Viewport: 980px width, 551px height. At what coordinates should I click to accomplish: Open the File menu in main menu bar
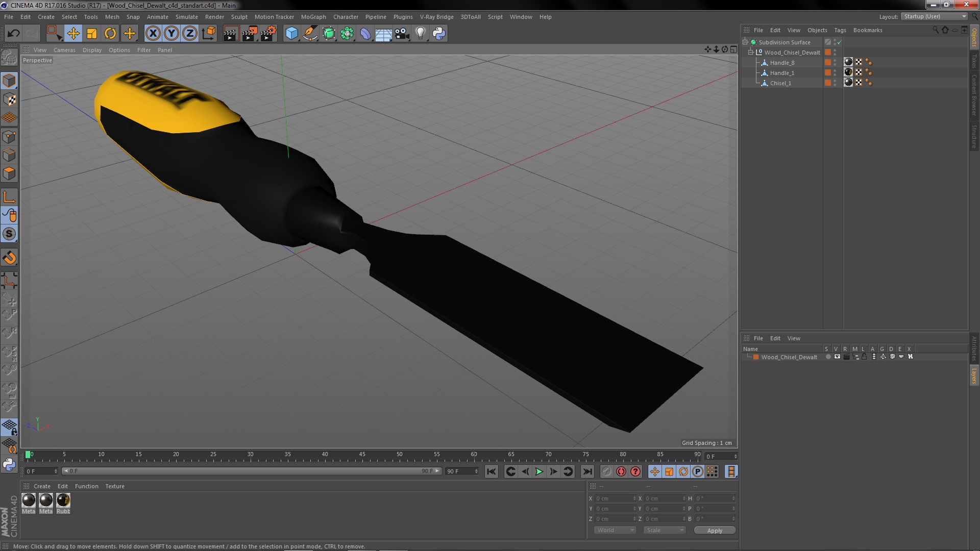pos(9,17)
